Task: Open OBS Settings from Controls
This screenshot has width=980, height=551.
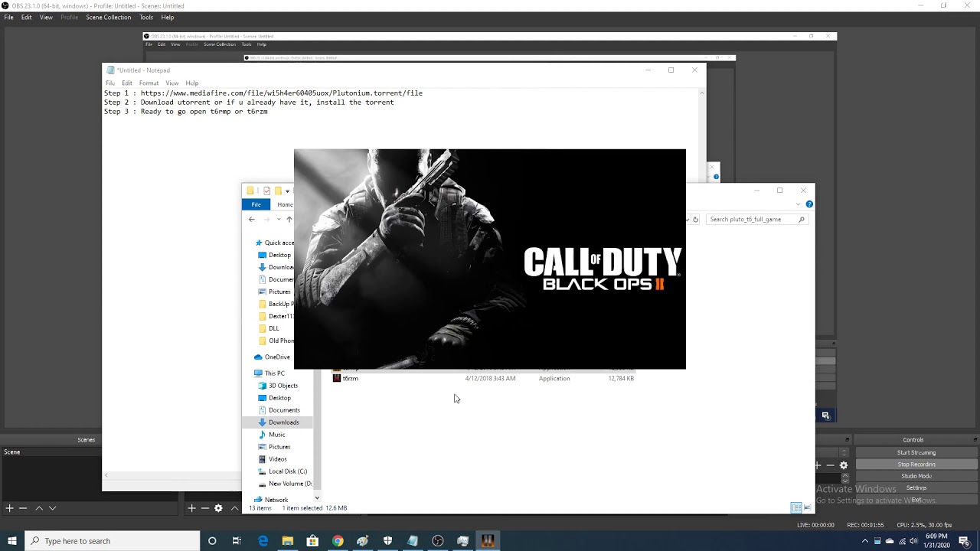Action: pos(916,487)
